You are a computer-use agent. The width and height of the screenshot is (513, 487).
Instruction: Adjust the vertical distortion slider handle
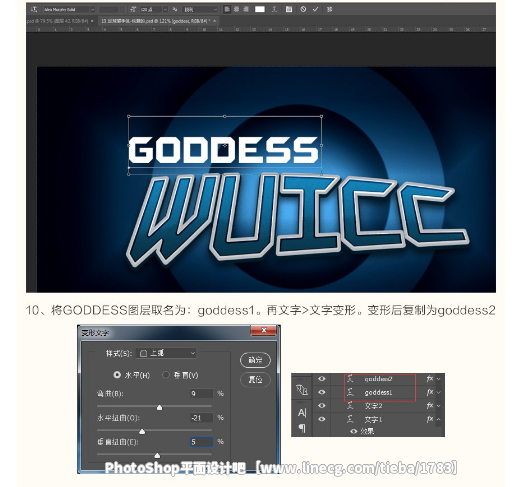157,455
